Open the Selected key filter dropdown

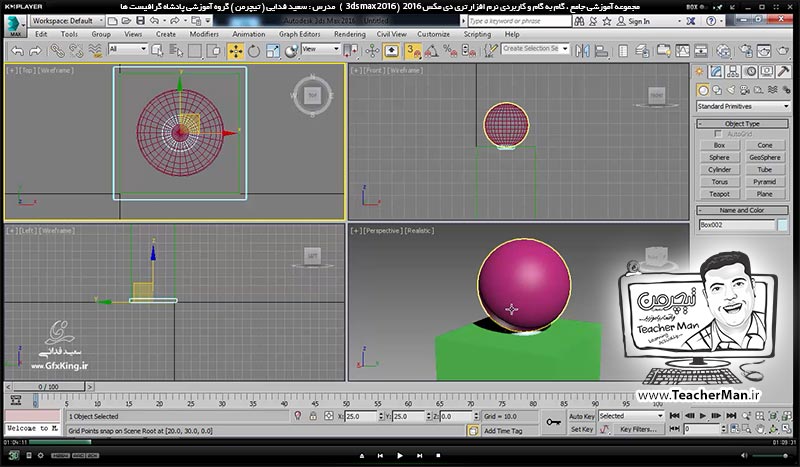(x=631, y=416)
